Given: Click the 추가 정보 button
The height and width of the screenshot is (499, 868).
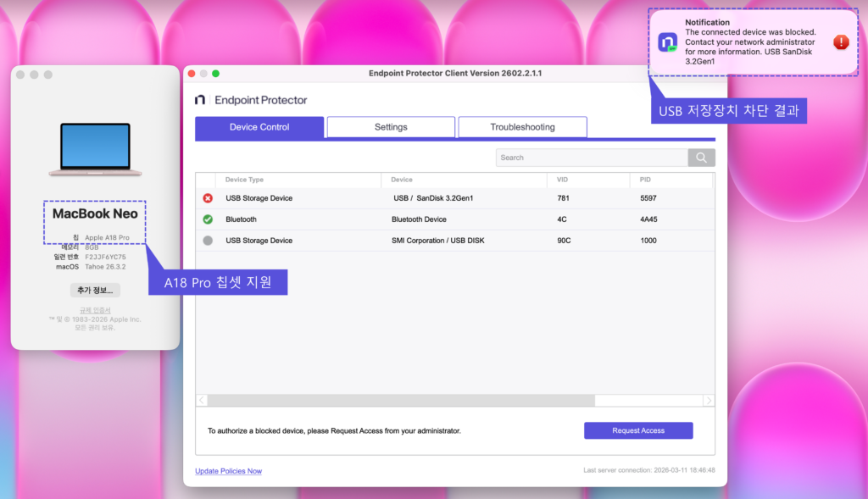Looking at the screenshot, I should (95, 290).
